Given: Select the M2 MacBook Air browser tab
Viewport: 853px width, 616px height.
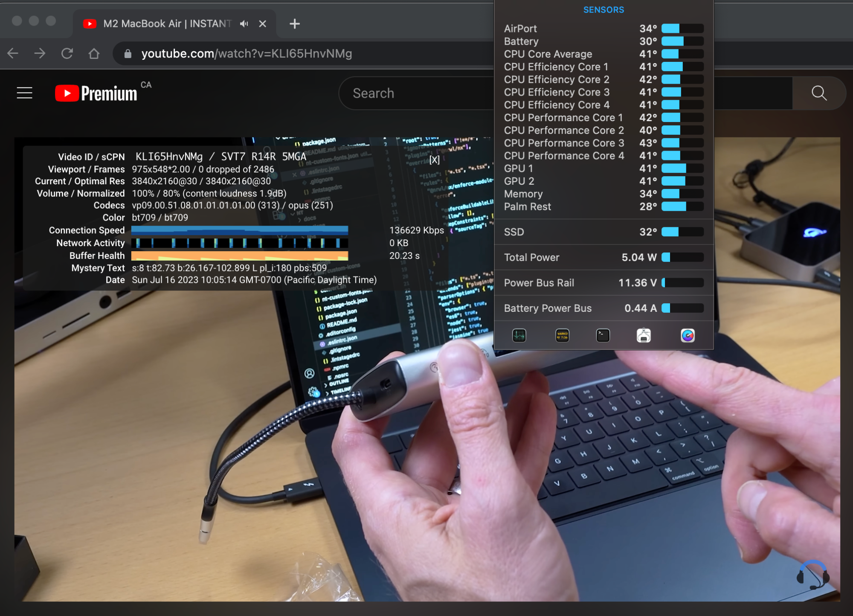Looking at the screenshot, I should [x=175, y=24].
